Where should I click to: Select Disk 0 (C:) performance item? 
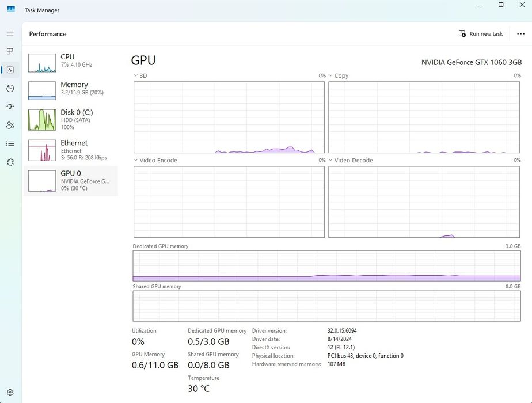pos(71,119)
